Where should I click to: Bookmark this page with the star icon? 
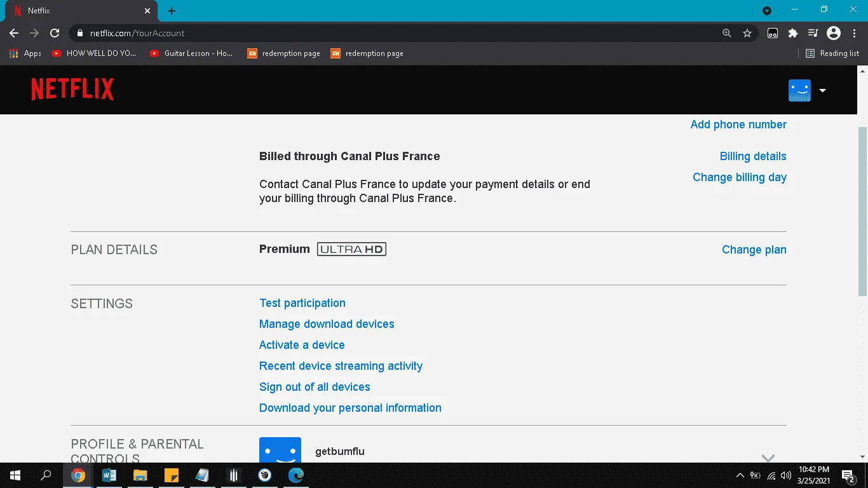tap(747, 33)
